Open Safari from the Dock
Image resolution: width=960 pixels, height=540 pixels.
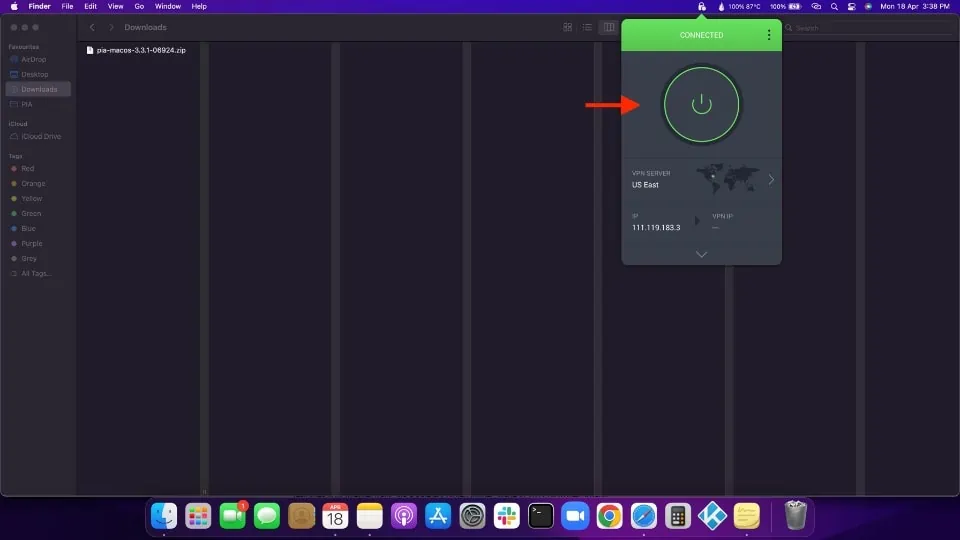[644, 516]
